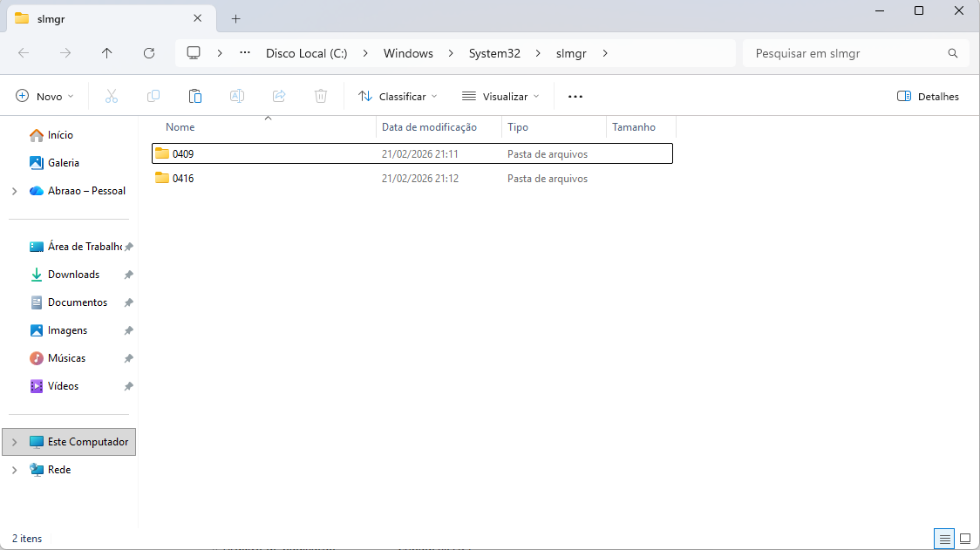Expand Este Computador tree node
980x550 pixels.
tap(14, 442)
